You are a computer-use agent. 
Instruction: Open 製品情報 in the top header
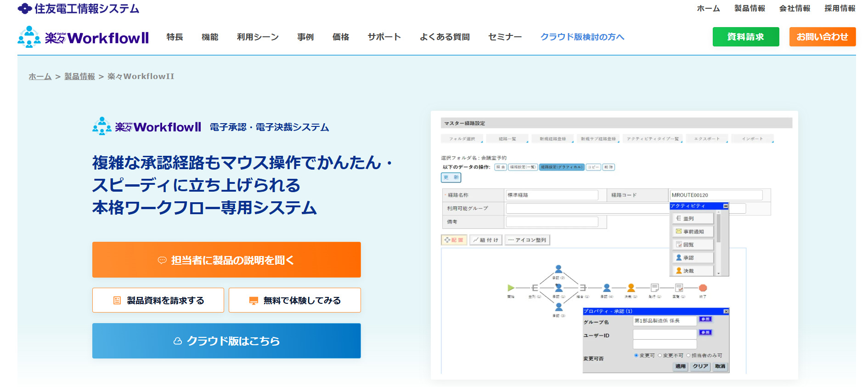[750, 8]
